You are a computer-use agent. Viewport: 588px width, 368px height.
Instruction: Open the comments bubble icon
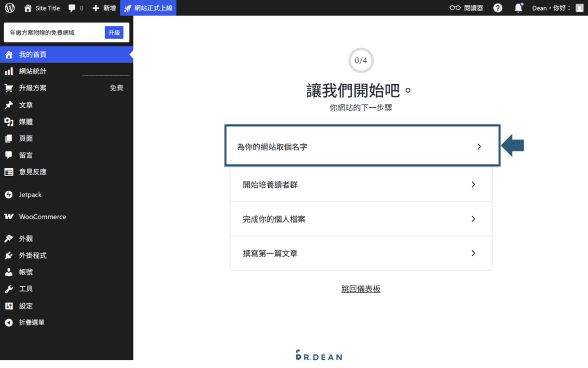(x=71, y=8)
